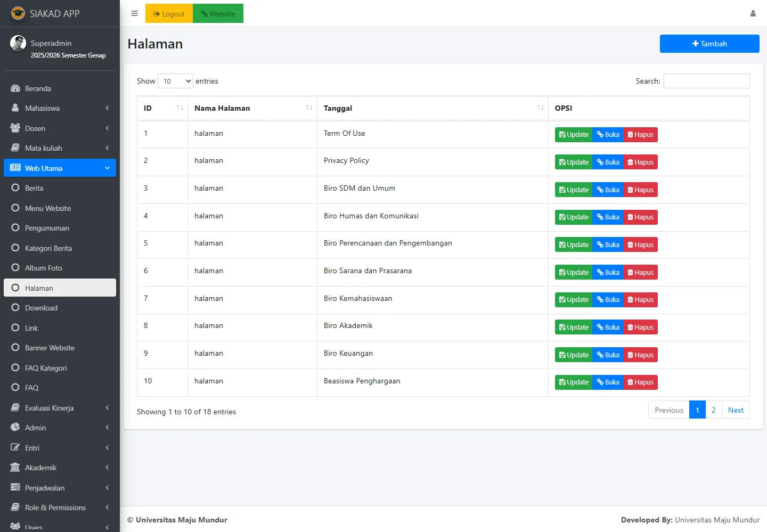Open the Banner Website submenu item

point(50,348)
